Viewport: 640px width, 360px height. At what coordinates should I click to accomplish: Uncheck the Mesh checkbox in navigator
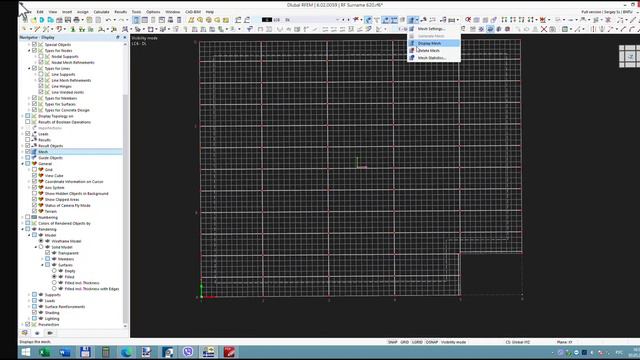point(28,151)
